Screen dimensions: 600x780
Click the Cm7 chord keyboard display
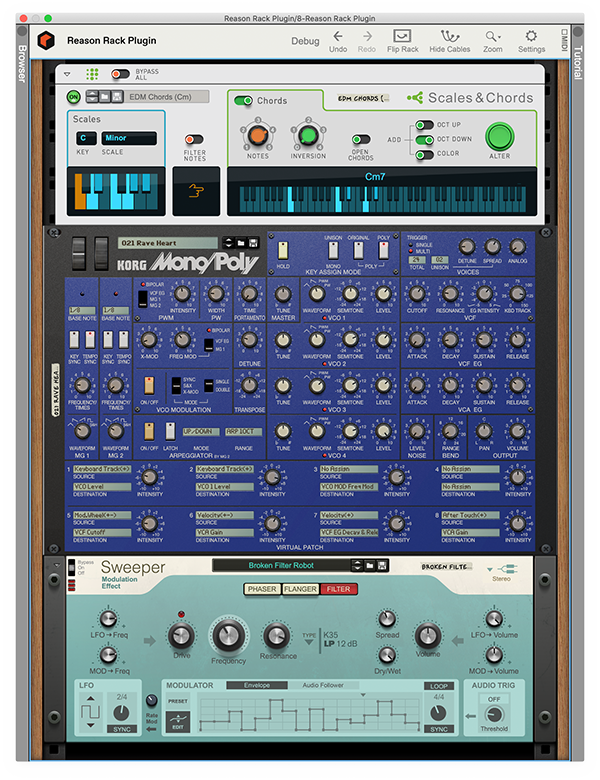pos(382,192)
